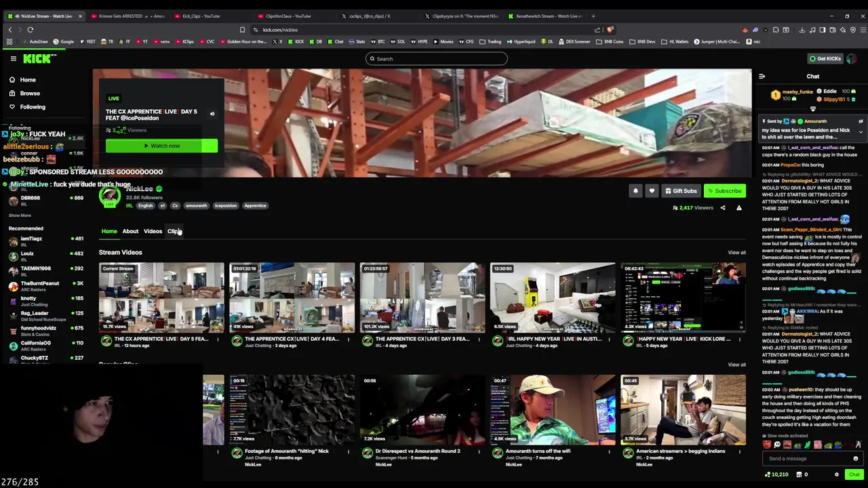Switch to the Videos tab
Screen dimensions: 868x488
point(153,231)
